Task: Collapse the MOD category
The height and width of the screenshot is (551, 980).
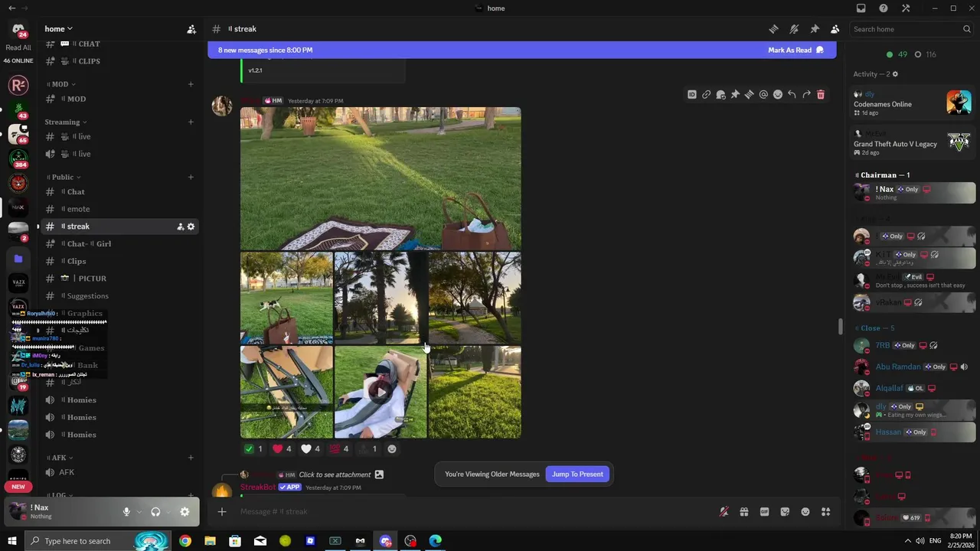Action: point(60,84)
